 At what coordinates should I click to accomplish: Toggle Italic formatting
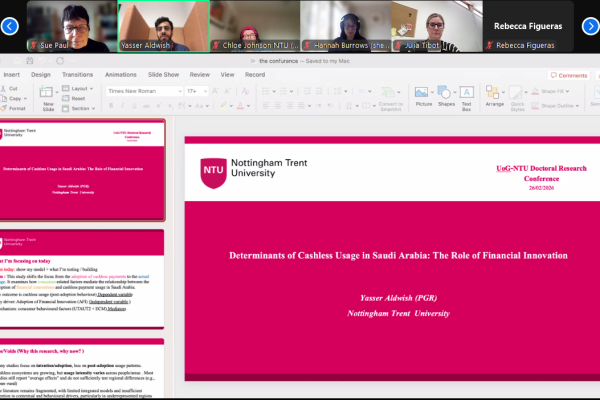(x=122, y=105)
